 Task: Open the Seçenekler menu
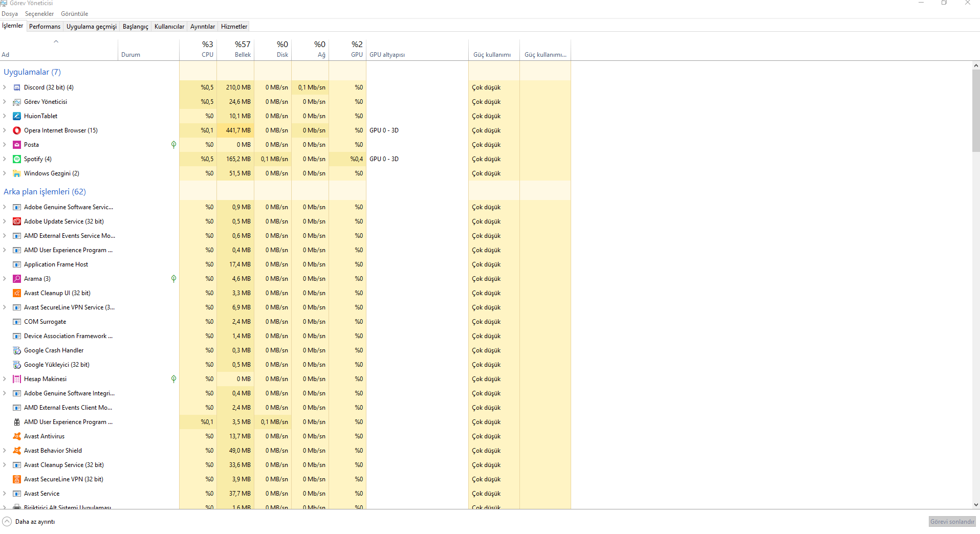pos(39,14)
